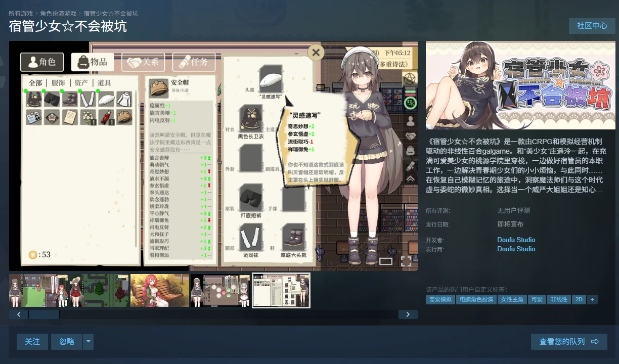
Task: Open the fourth thumbnail with hexagon minigame
Action: (220, 291)
